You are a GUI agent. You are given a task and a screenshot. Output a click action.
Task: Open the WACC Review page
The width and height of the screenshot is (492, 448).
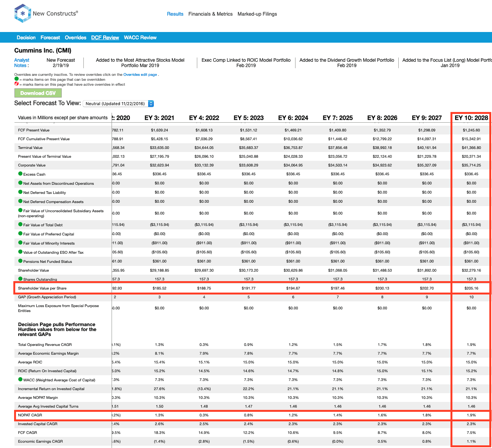click(140, 38)
